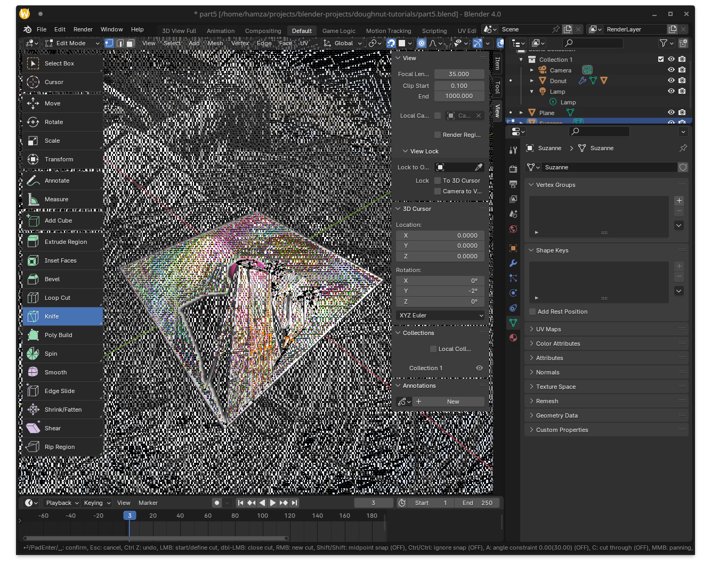Open the outliner filter dropdown
Image resolution: width=711 pixels, height=588 pixels.
(667, 43)
